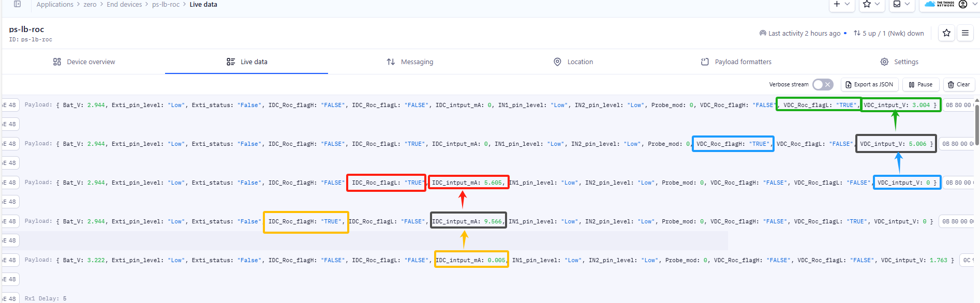The width and height of the screenshot is (980, 303).
Task: Pause the live data stream
Action: (x=920, y=84)
